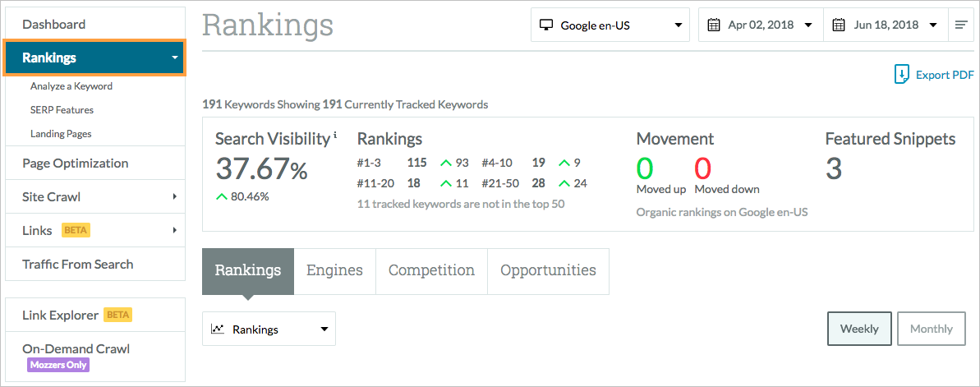The height and width of the screenshot is (387, 980).
Task: Open SERP Features submenu item
Action: coord(62,110)
